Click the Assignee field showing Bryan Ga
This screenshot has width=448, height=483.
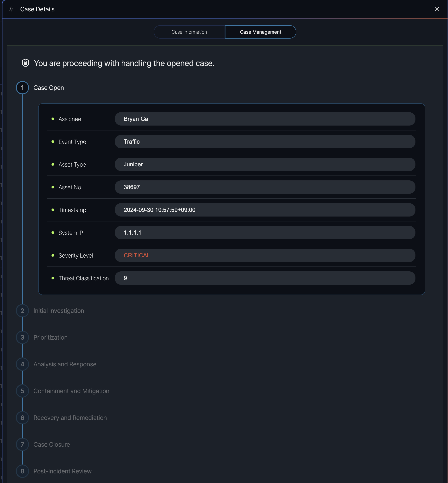pos(265,119)
